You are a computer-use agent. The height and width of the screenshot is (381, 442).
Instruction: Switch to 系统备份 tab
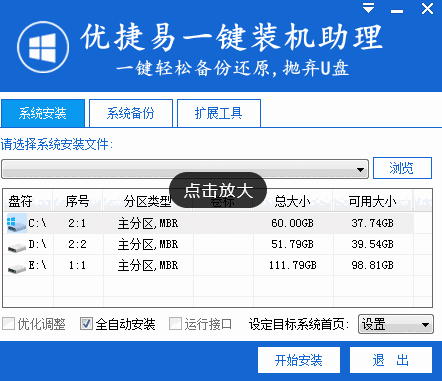coord(131,113)
